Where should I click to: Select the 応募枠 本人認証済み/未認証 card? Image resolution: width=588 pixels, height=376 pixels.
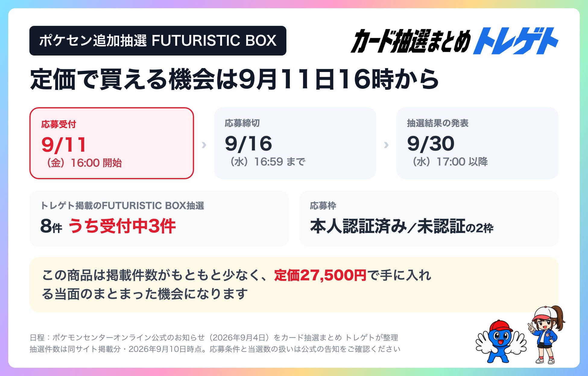pos(429,219)
